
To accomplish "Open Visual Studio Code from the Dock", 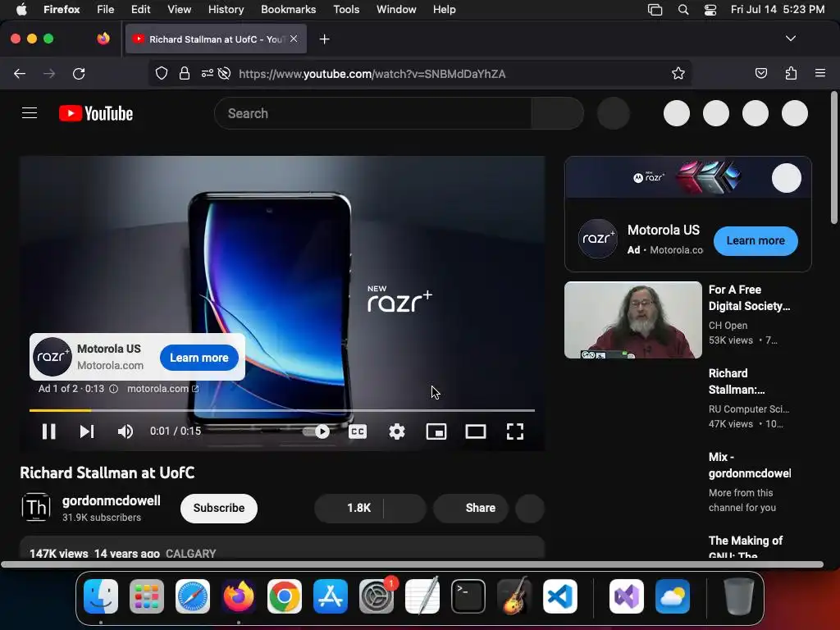I will (x=559, y=596).
